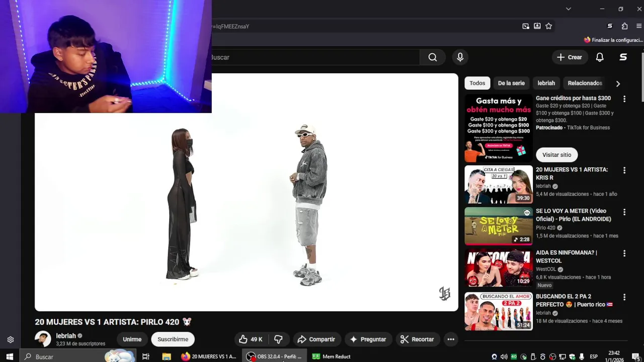Click the Visitar sitio ad button
The image size is (644, 362).
[x=556, y=155]
